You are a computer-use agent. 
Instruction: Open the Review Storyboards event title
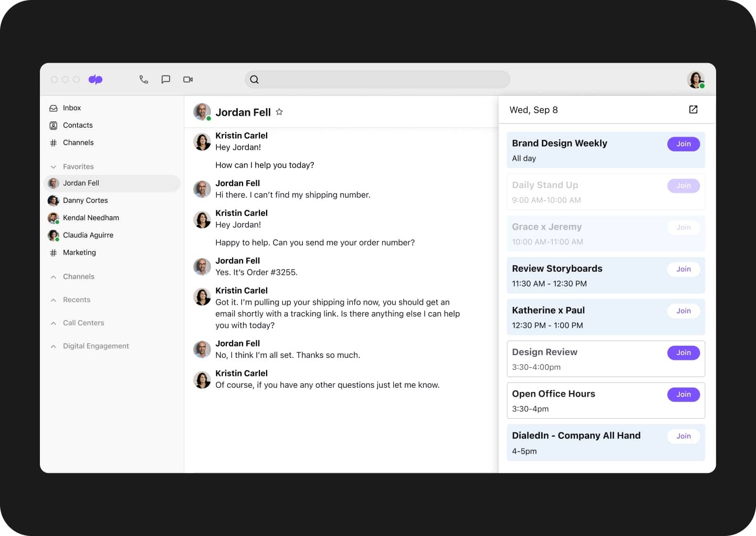[x=557, y=269]
